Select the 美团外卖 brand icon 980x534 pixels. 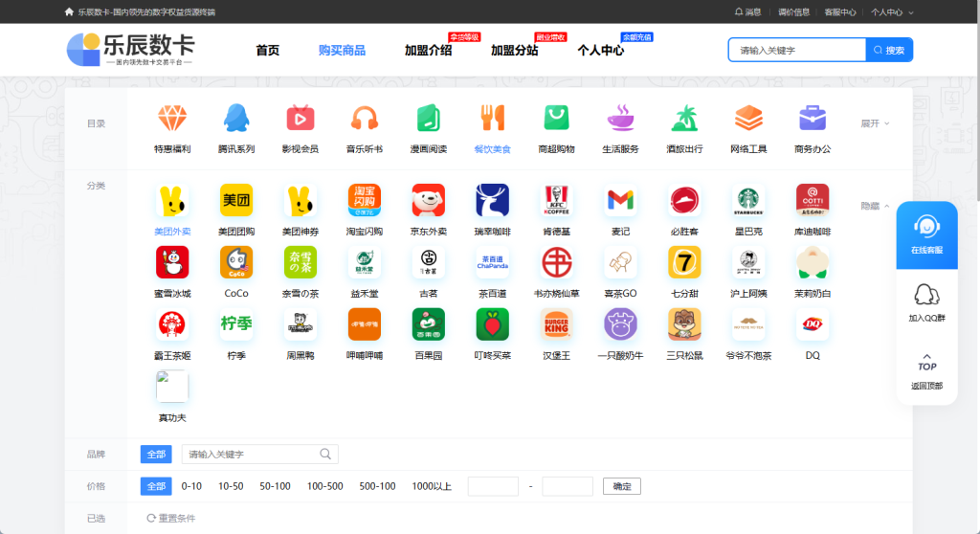(172, 200)
